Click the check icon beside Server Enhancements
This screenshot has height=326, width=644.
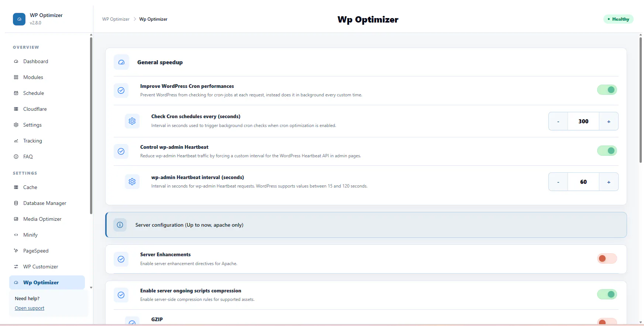(x=121, y=259)
